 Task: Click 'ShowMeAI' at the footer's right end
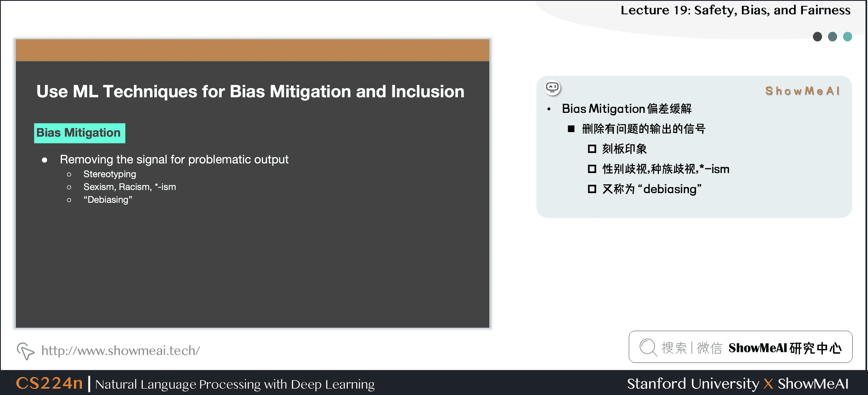click(813, 383)
